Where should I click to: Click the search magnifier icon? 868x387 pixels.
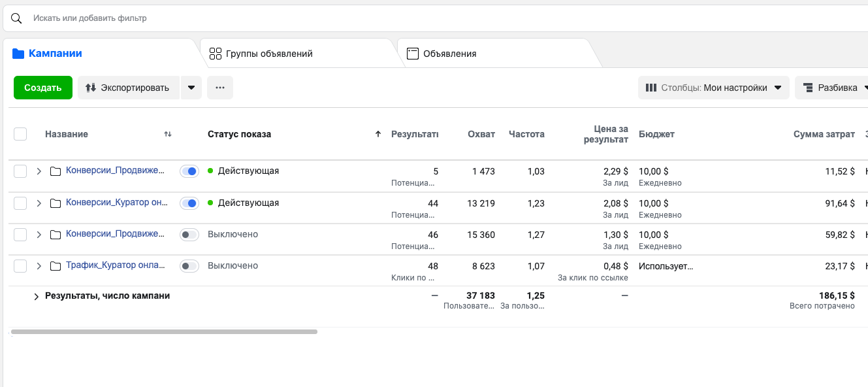(16, 18)
